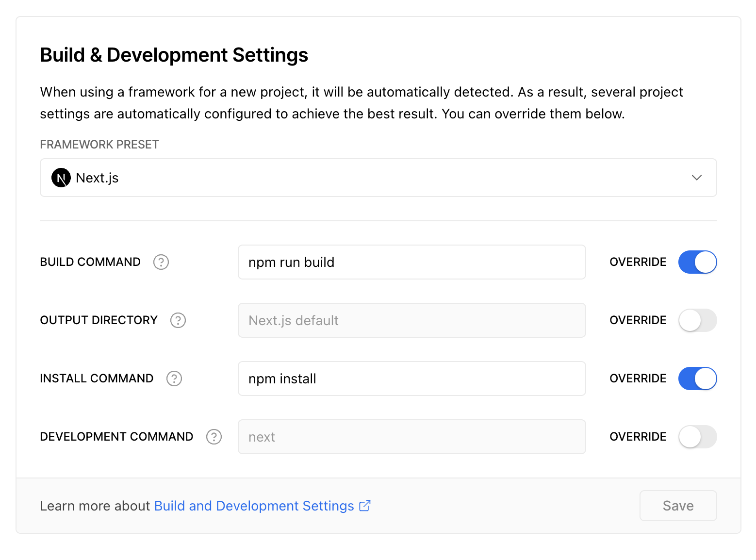Screen dimensions: 756x560
Task: Click the Next.js logo icon
Action: (x=61, y=178)
